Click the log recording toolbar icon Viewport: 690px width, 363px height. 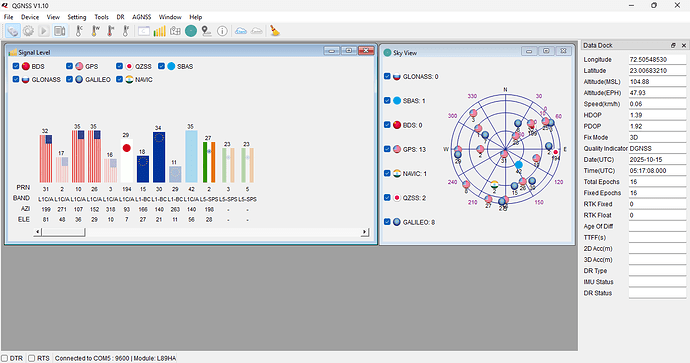pyautogui.click(x=59, y=31)
